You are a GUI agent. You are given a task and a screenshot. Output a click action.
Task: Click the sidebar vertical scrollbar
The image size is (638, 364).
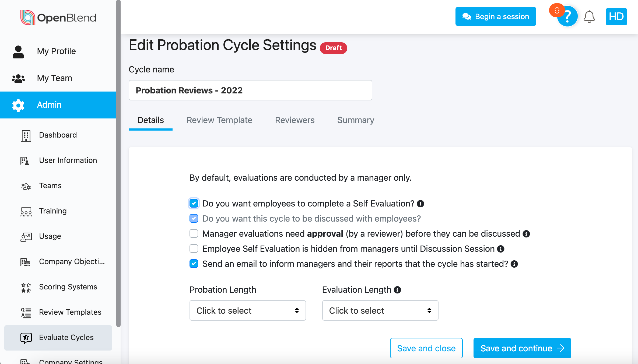[118, 162]
